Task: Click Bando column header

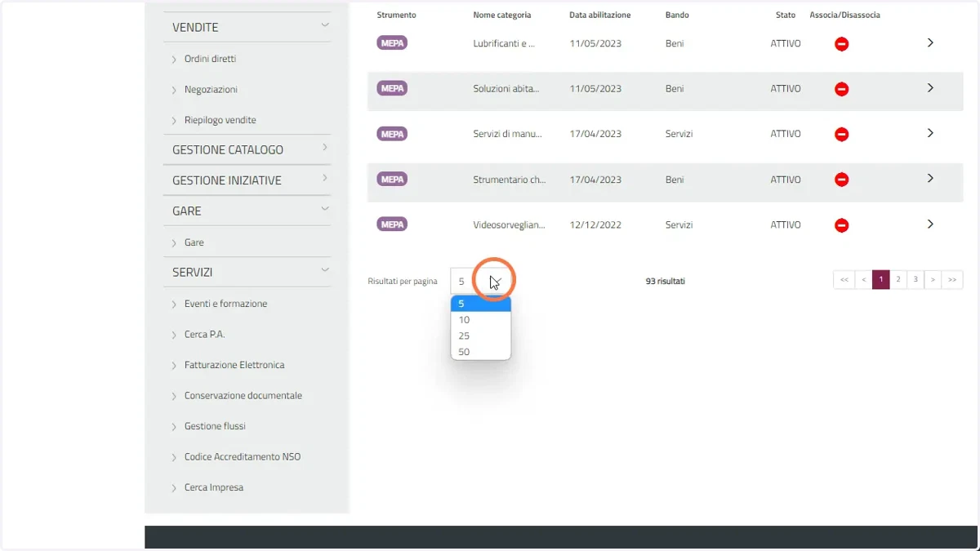Action: click(677, 15)
